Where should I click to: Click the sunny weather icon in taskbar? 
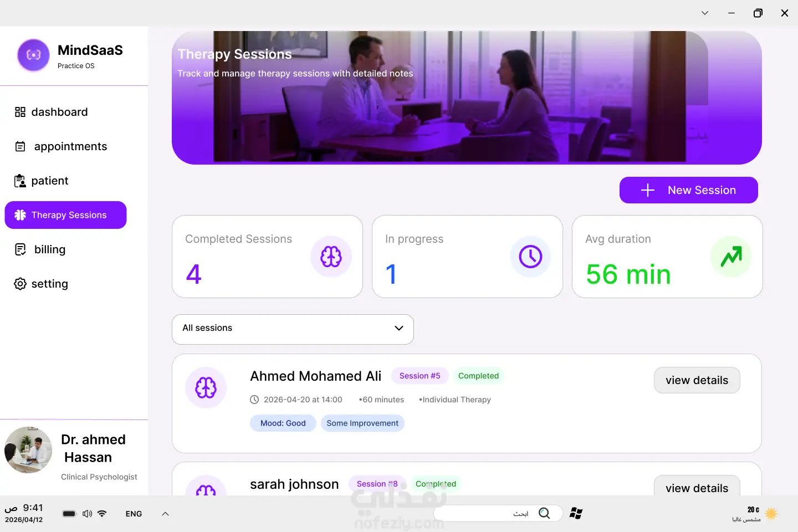point(771,514)
